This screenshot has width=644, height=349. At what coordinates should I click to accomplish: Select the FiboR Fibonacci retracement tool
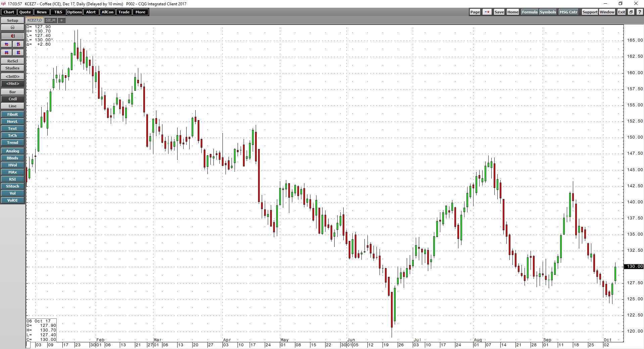pyautogui.click(x=12, y=114)
